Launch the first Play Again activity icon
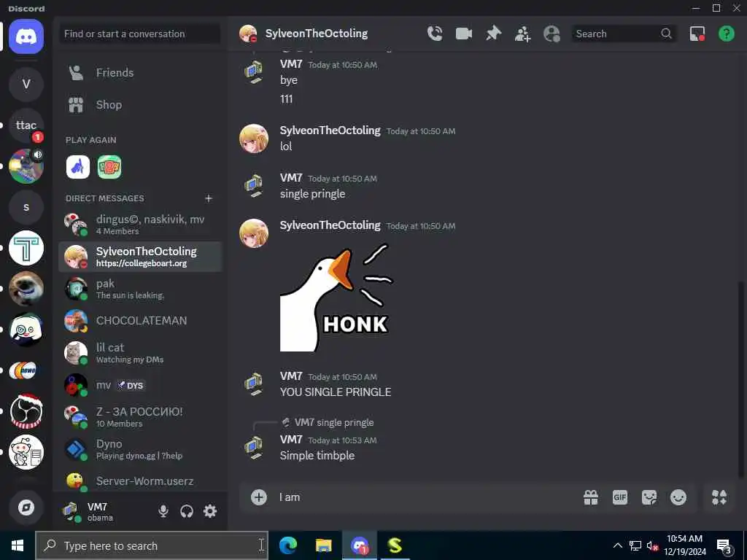 pos(77,167)
